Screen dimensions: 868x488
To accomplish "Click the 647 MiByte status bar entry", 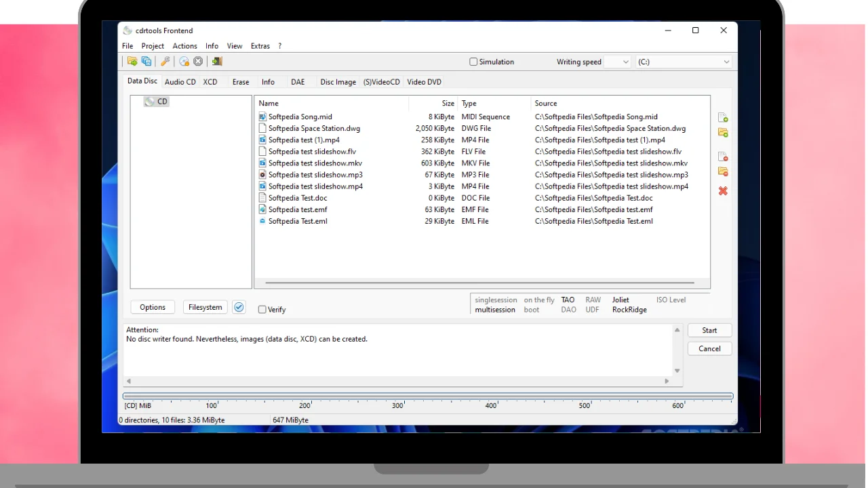I will click(291, 420).
